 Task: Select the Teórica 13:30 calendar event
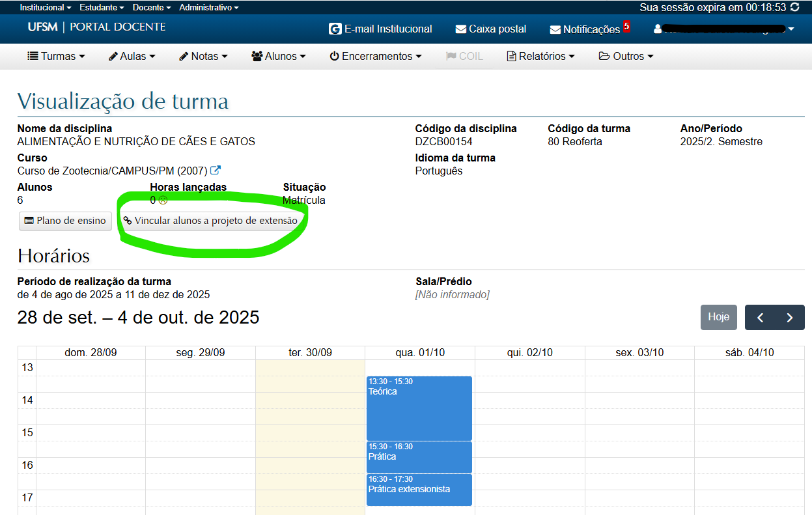pos(419,408)
